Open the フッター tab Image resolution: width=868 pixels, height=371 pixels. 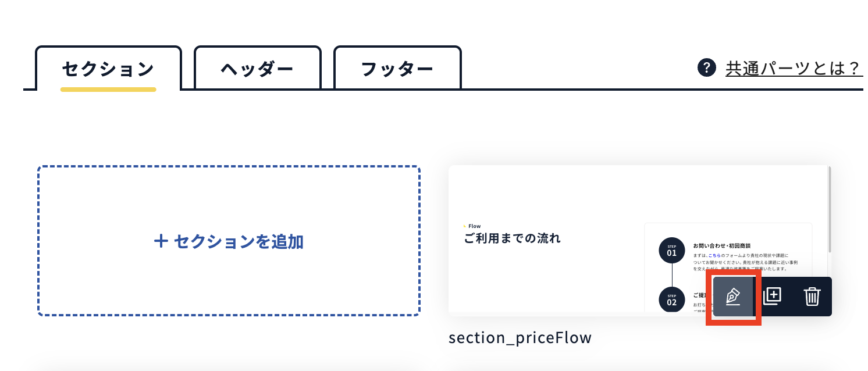(397, 69)
